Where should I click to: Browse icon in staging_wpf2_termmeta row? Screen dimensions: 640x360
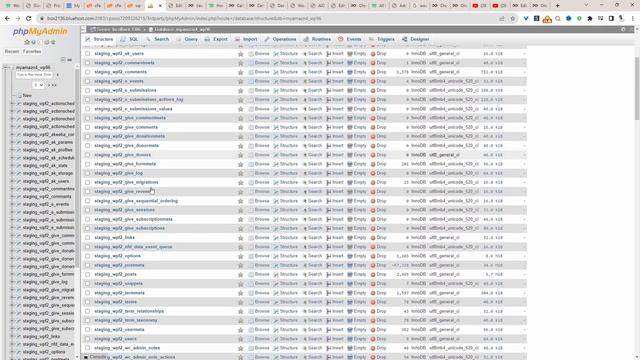(x=251, y=293)
